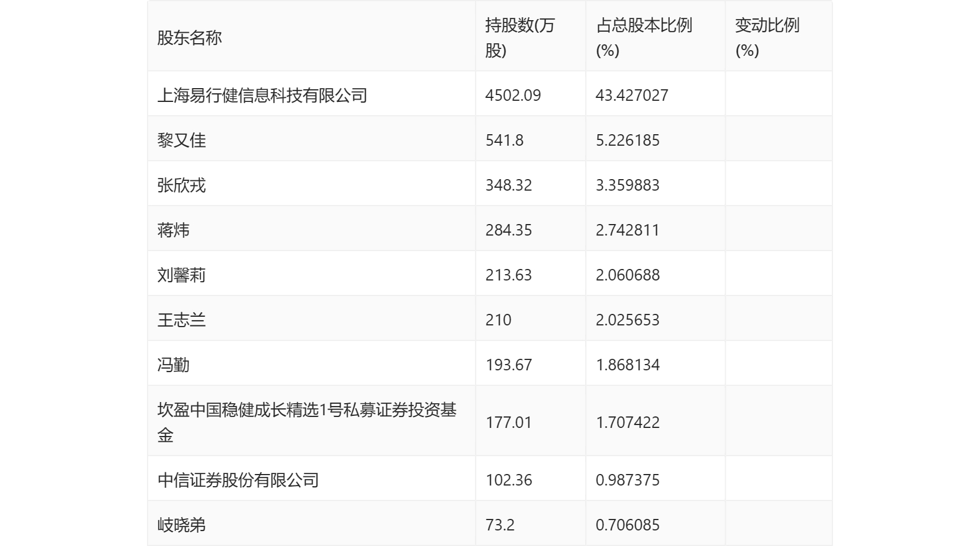Click the holding value 348.32
This screenshot has height=546, width=980.
coord(508,185)
